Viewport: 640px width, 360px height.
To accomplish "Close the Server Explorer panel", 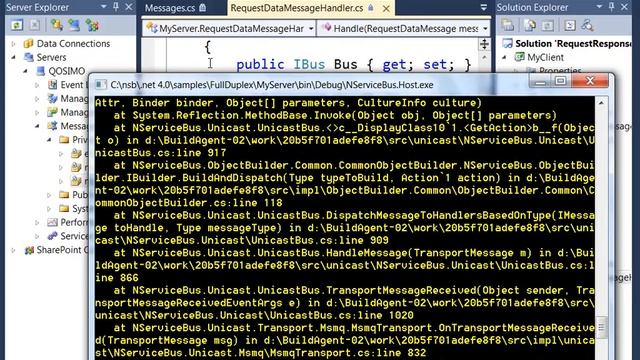I will point(129,7).
